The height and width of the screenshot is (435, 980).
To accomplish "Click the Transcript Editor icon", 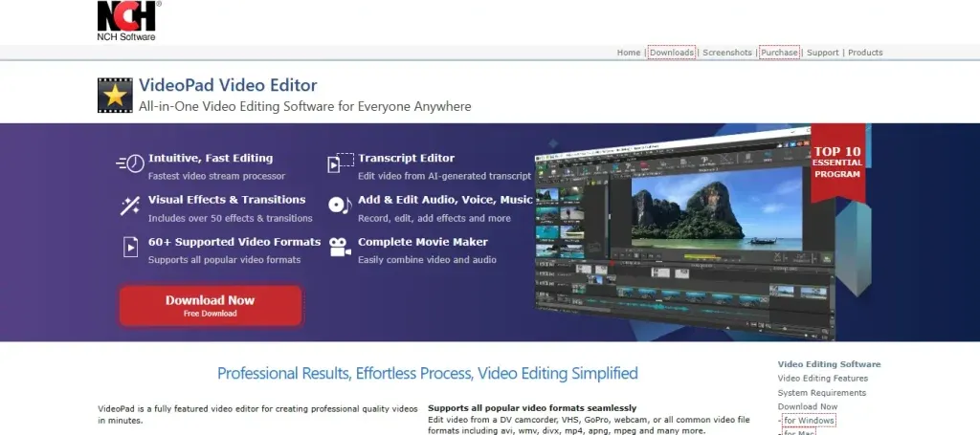I will (341, 163).
